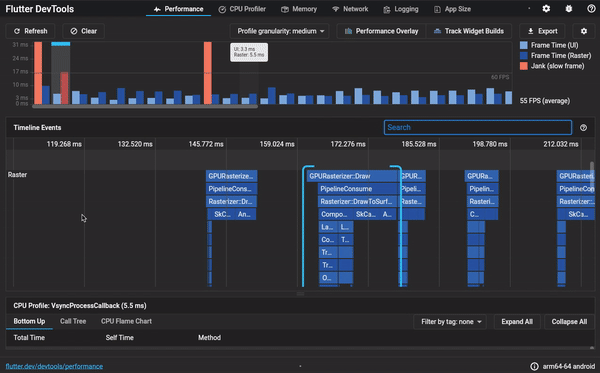Click the Collapse All button
Screen dimensions: 600x373
click(569, 322)
